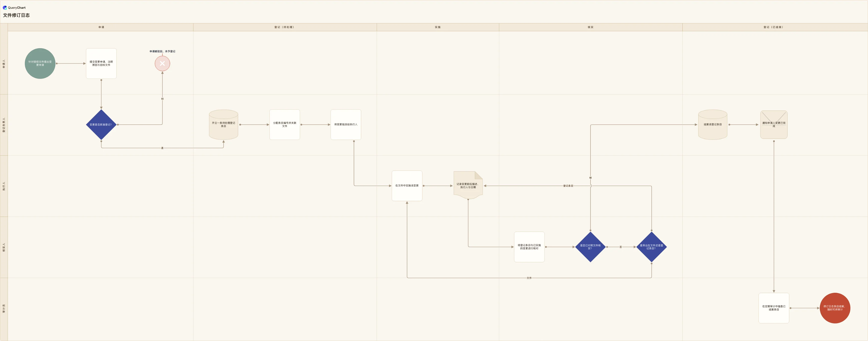Image resolution: width=868 pixels, height=341 pixels.
Task: Click the 是 label below approval diamond
Action: coord(162,148)
